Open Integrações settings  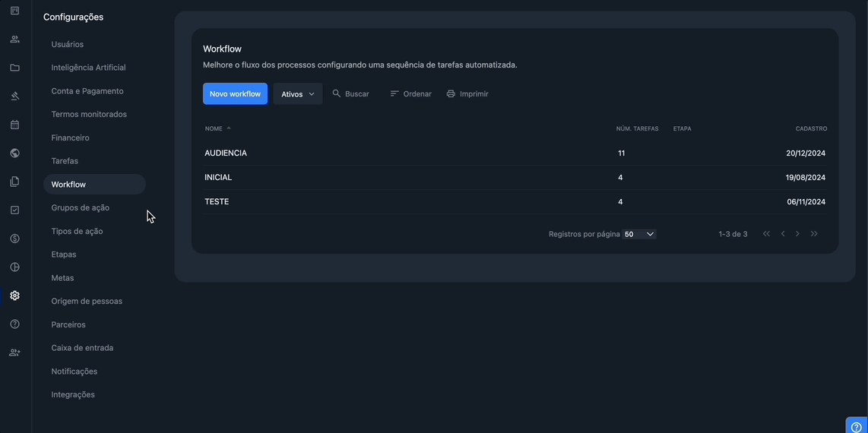(73, 395)
